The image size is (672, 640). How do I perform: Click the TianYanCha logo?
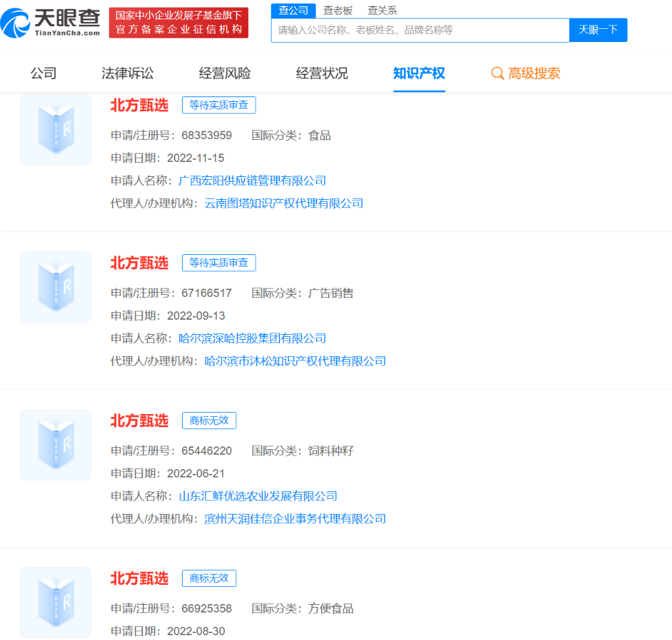click(50, 23)
